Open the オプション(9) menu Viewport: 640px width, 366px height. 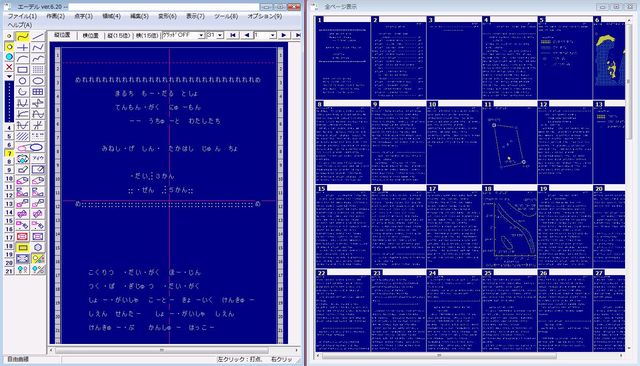pyautogui.click(x=264, y=16)
